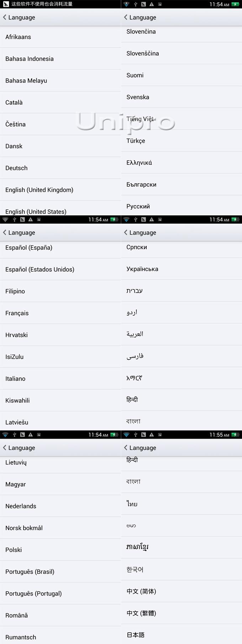Tap back arrow in top-right Language header
The image size is (242, 644).
pyautogui.click(x=126, y=17)
